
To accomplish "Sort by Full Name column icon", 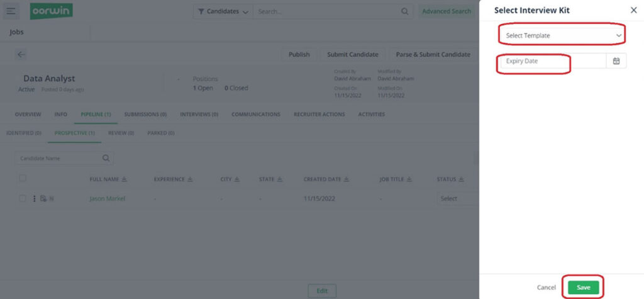I will coord(125,179).
